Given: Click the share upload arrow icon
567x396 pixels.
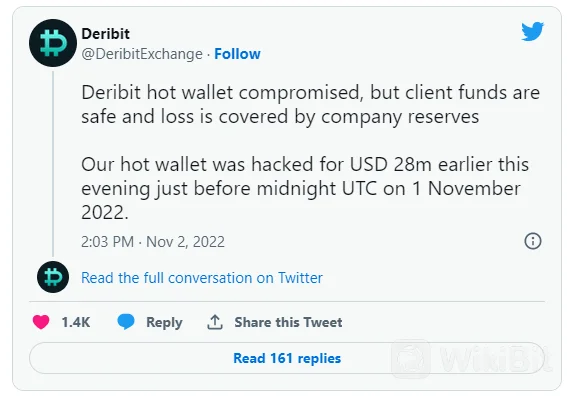Looking at the screenshot, I should click(215, 322).
